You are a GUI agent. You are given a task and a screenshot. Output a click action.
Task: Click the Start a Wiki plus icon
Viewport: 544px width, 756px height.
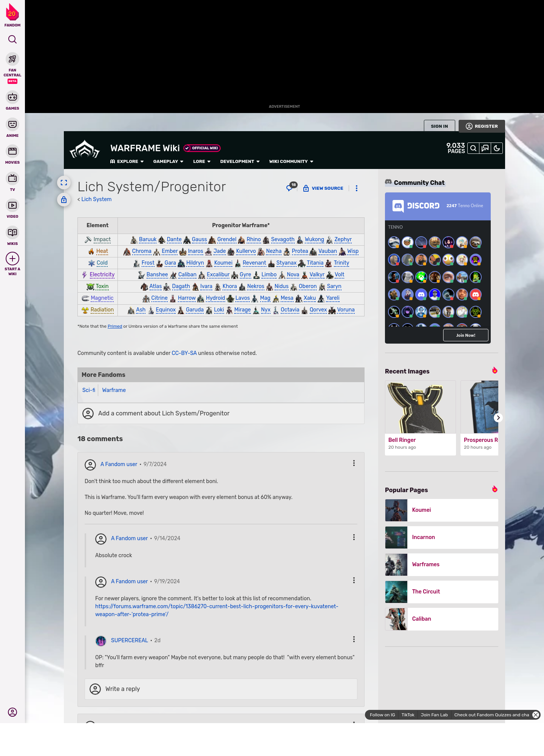pyautogui.click(x=12, y=259)
